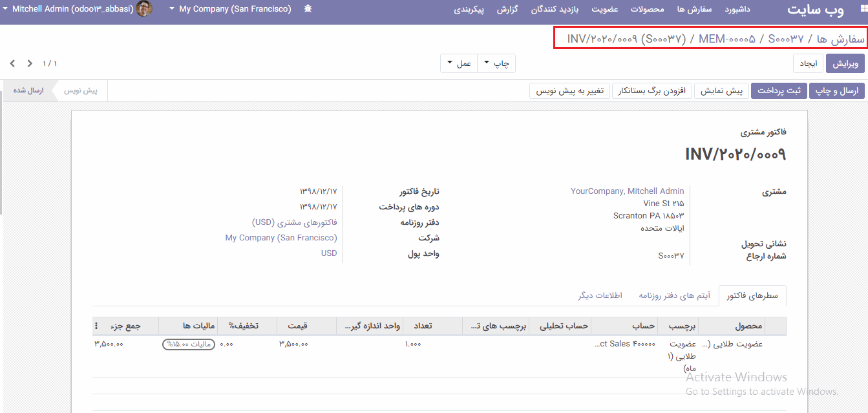Click تغییر به پیش نویس reset to draft button
This screenshot has height=413, width=868.
coord(569,91)
